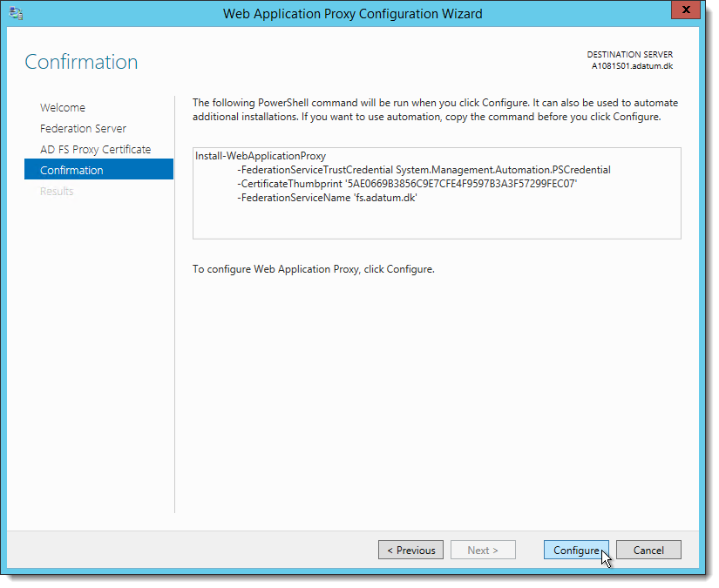Click the -FederationServiceName 'fs.adatum.dk' line

[327, 198]
